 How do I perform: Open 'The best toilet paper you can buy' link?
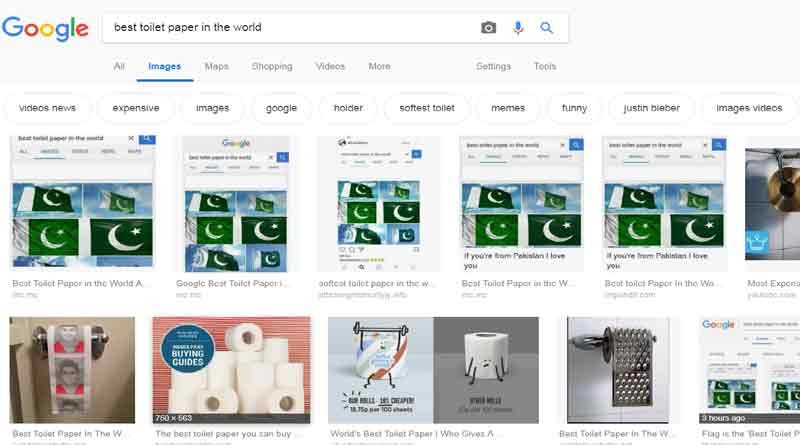click(x=230, y=434)
